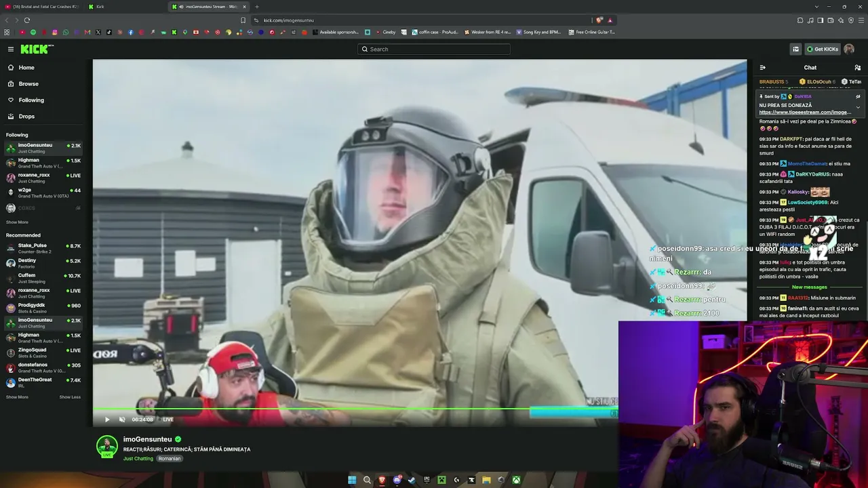Open the Kick sidebar hamburger menu
Viewport: 868px width, 488px height.
click(x=11, y=49)
